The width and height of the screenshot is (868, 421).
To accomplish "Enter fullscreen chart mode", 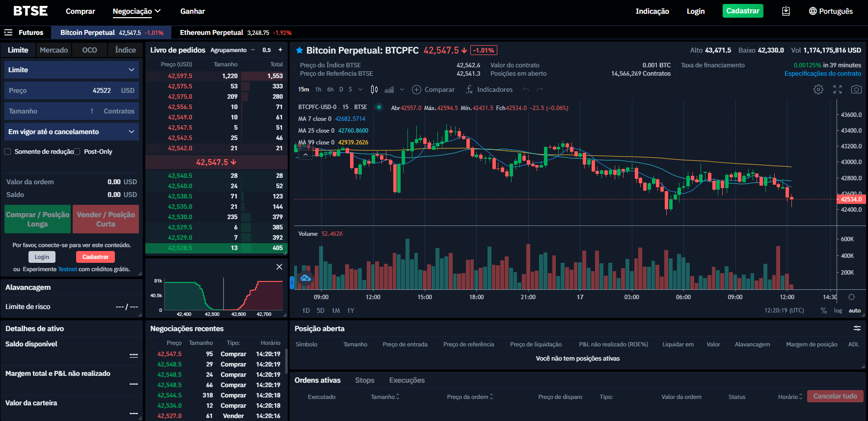I will coord(838,89).
